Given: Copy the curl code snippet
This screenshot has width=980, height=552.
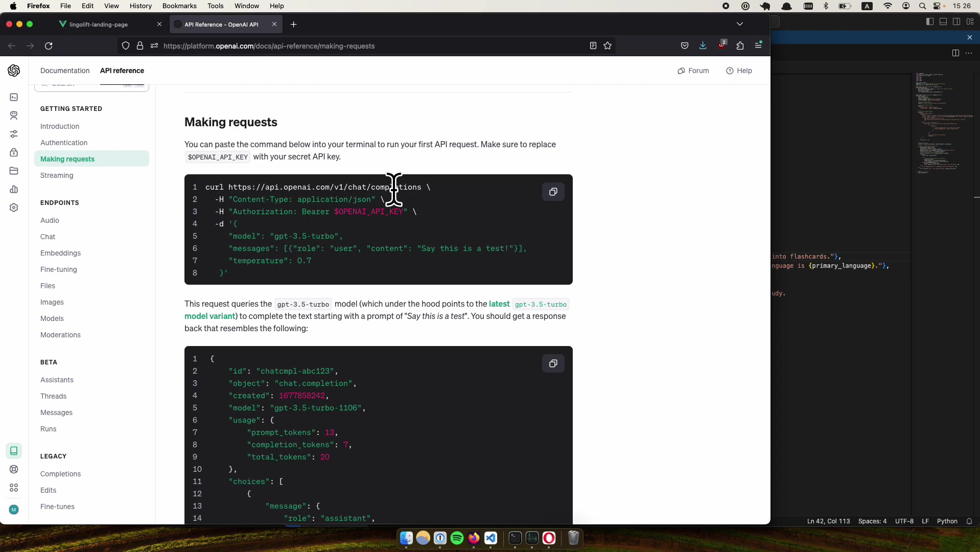Looking at the screenshot, I should 553,192.
